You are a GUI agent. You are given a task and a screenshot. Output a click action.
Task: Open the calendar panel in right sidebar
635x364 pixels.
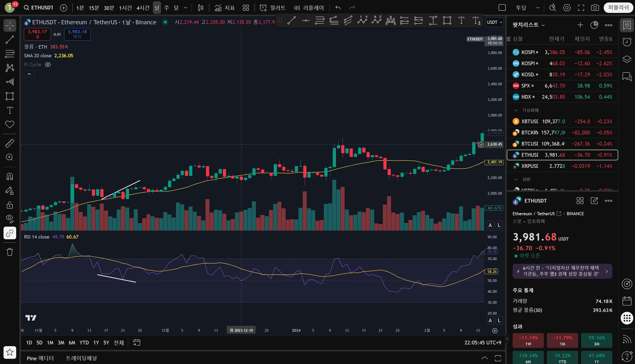point(627,301)
